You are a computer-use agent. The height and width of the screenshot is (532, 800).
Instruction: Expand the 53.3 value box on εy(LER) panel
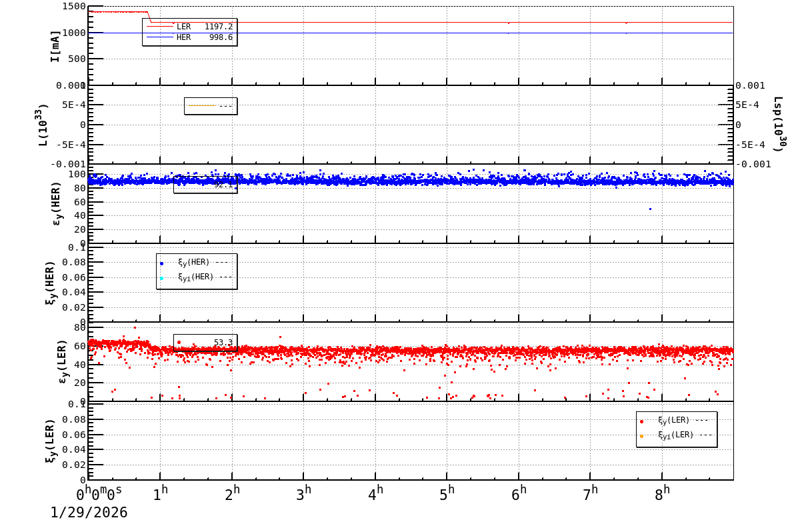point(213,342)
